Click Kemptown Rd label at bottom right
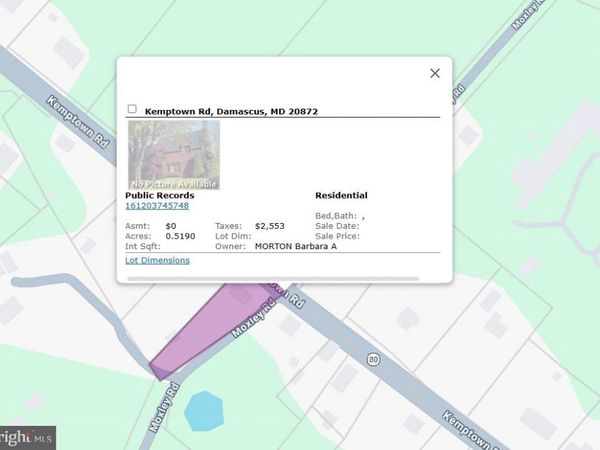600x450 pixels. [469, 430]
